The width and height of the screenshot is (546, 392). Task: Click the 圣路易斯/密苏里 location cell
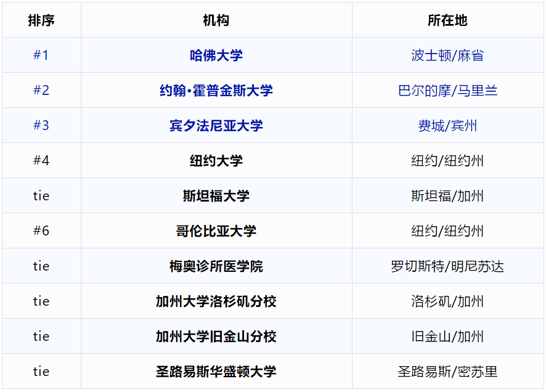coord(447,372)
